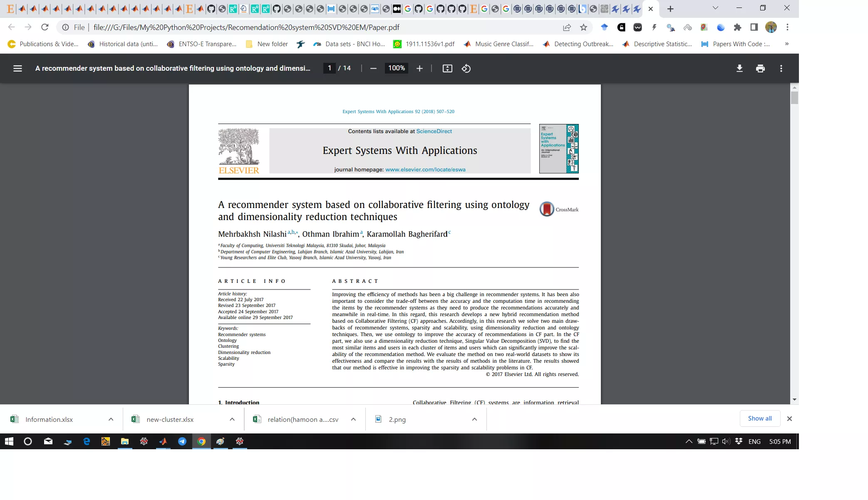Open relation(hamoon a....csv download
Image resolution: width=868 pixels, height=500 pixels.
coord(303,419)
